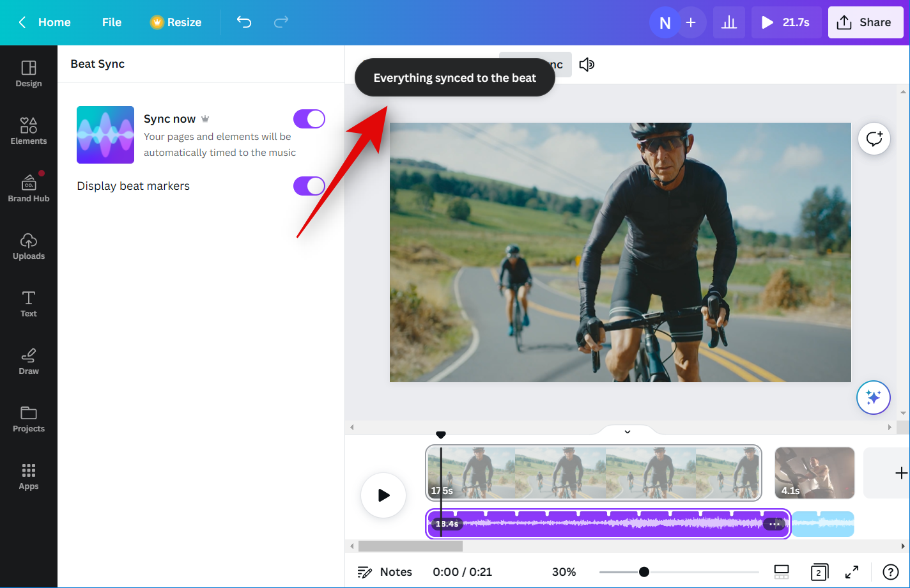910x588 pixels.
Task: Open the Apps panel
Action: tap(29, 476)
